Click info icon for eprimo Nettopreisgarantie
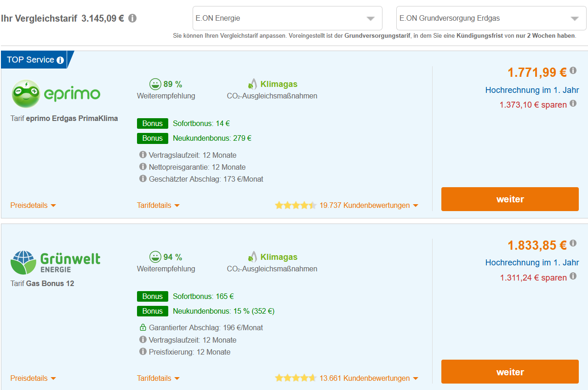 coord(143,167)
